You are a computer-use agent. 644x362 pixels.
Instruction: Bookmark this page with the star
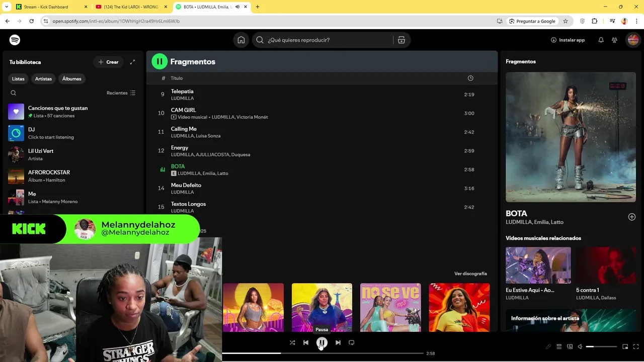coord(566,21)
